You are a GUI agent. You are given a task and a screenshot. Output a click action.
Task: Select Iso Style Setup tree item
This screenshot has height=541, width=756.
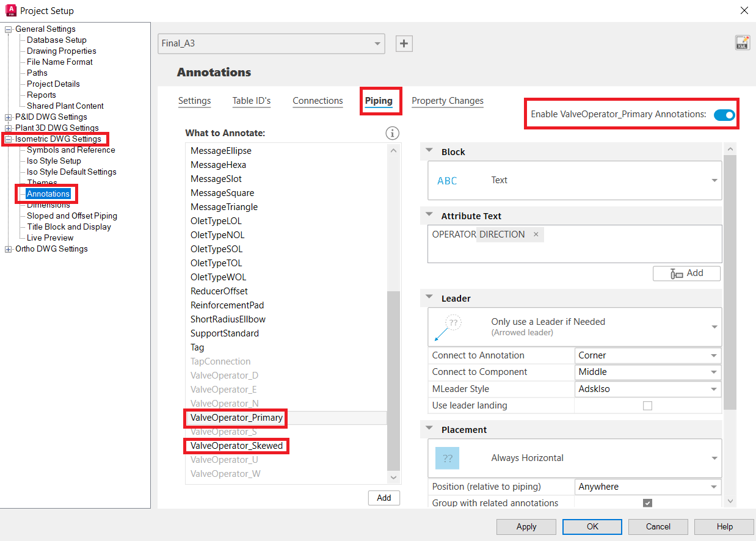pos(54,161)
